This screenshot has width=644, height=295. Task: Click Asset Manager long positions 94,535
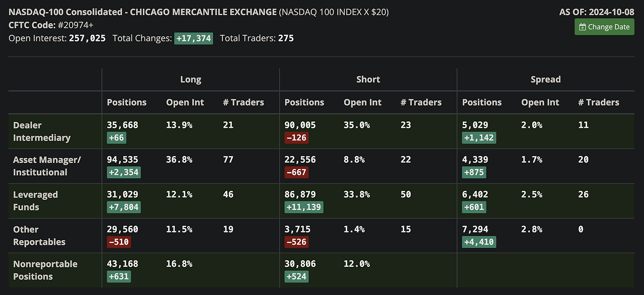coord(122,160)
